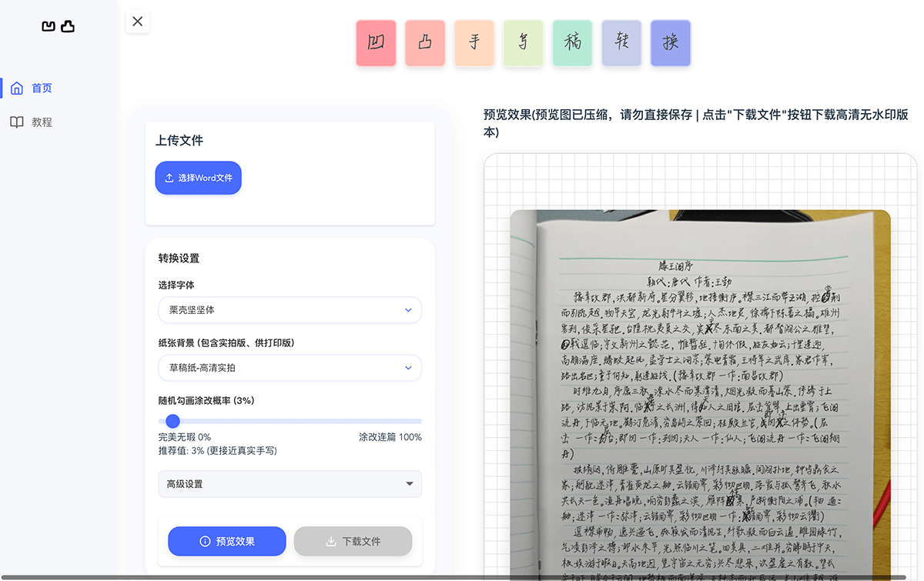Click the orange 手 character tile
This screenshot has width=924, height=581.
coord(474,43)
